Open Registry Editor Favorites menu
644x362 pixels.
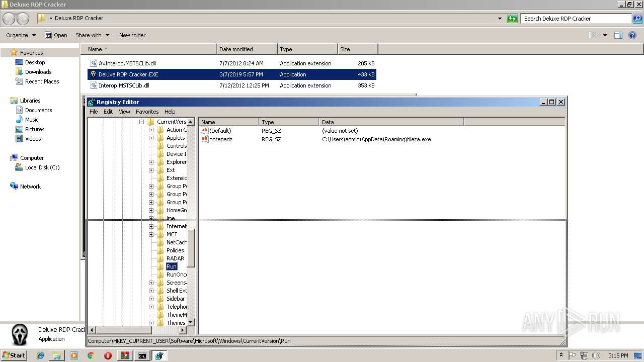click(147, 112)
